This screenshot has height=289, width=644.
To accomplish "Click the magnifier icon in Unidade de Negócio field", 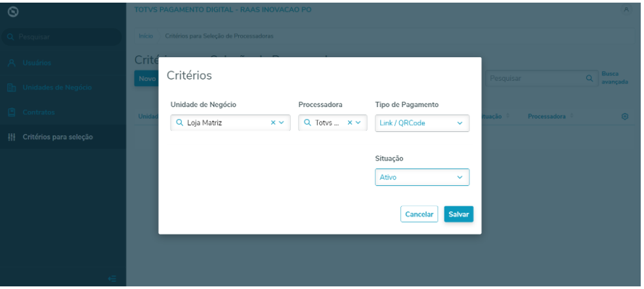I will [179, 123].
